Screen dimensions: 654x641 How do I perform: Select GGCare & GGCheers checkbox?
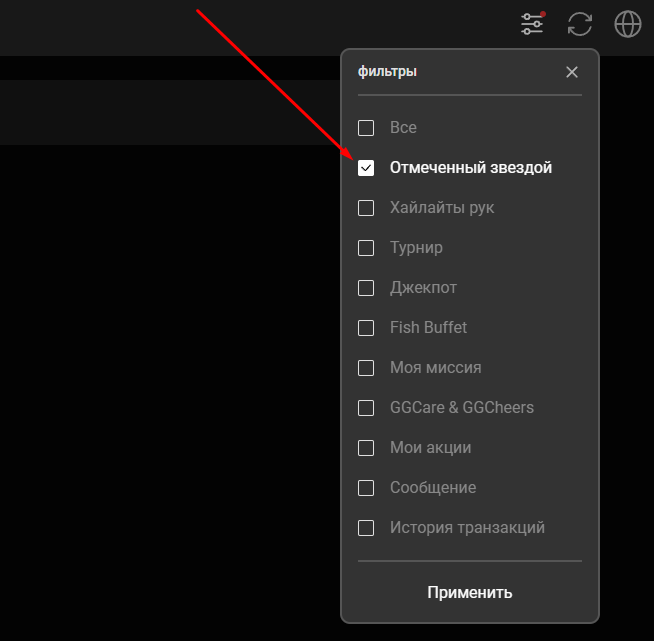tap(366, 408)
